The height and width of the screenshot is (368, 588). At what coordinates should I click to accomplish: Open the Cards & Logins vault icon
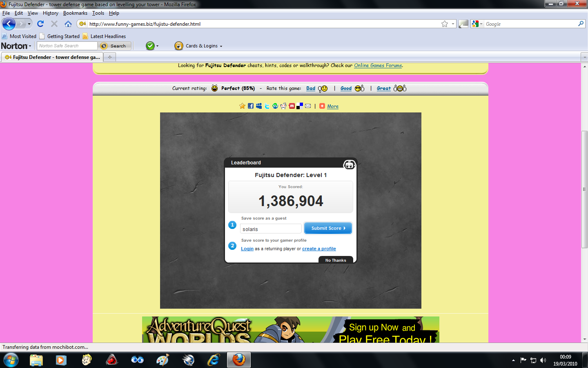click(x=179, y=46)
